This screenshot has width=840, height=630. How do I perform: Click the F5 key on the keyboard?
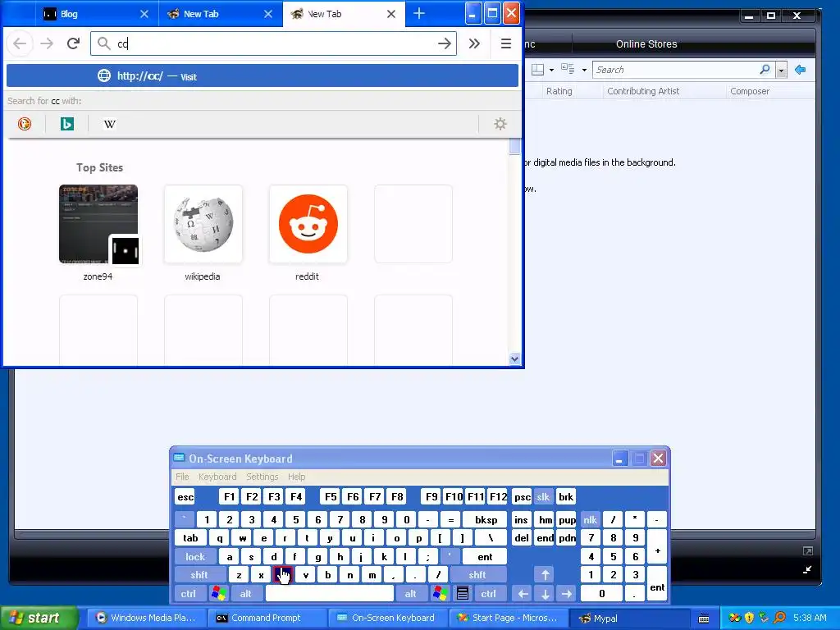(x=331, y=496)
